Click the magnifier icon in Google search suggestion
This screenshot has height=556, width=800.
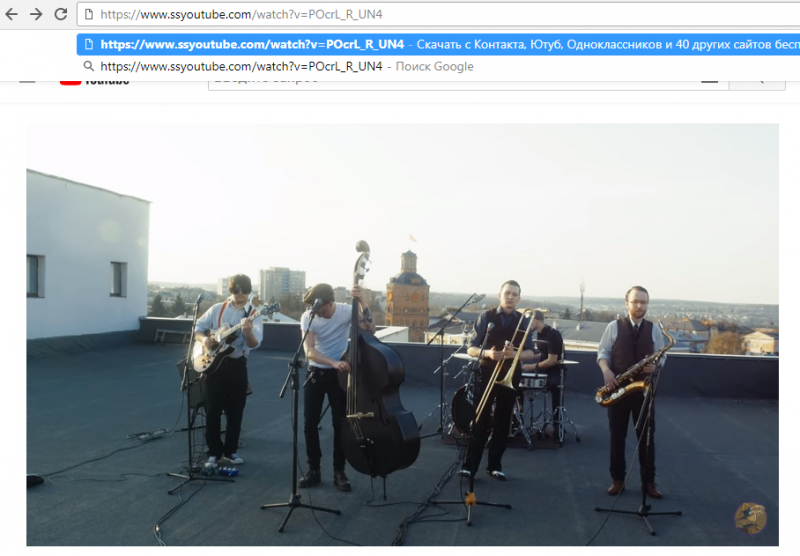pos(89,67)
